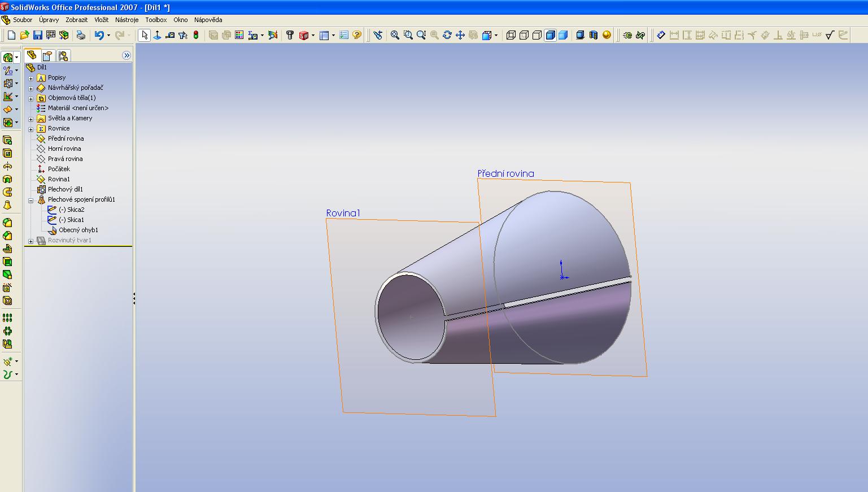The image size is (868, 492).
Task: Switch to Wireframe display mode
Action: pyautogui.click(x=511, y=35)
